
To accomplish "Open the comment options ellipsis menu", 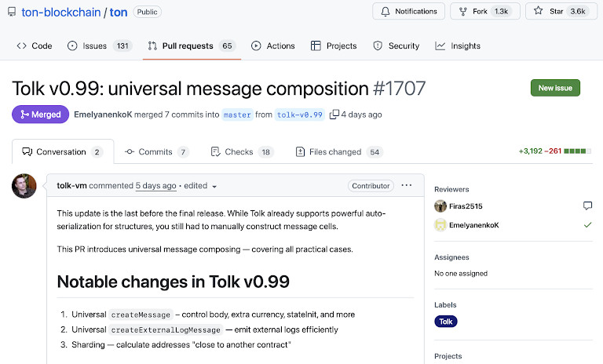I will (x=406, y=186).
